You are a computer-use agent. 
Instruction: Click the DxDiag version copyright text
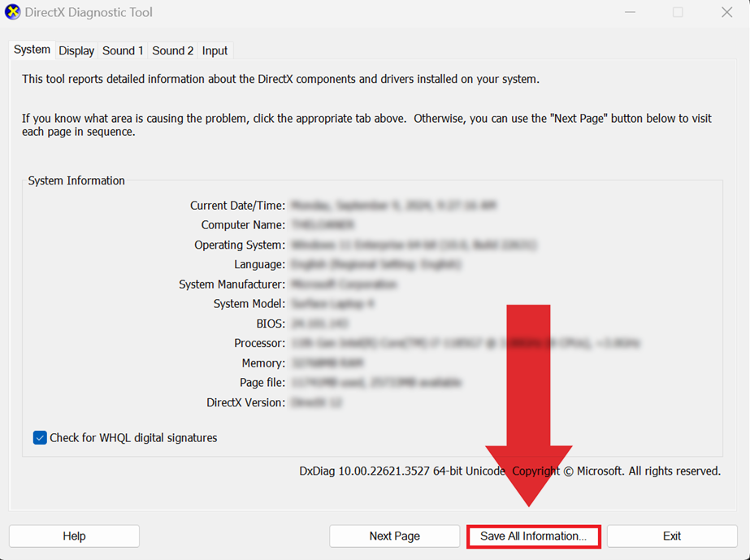pos(509,471)
